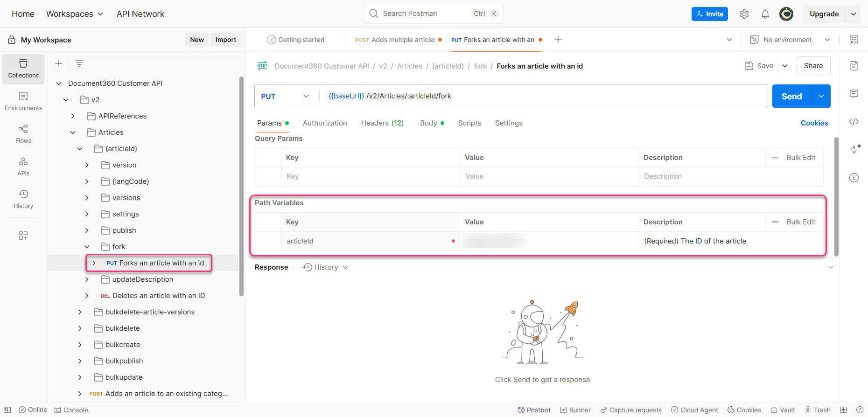Open a new request tab with plus
This screenshot has width=868, height=417.
coord(558,40)
